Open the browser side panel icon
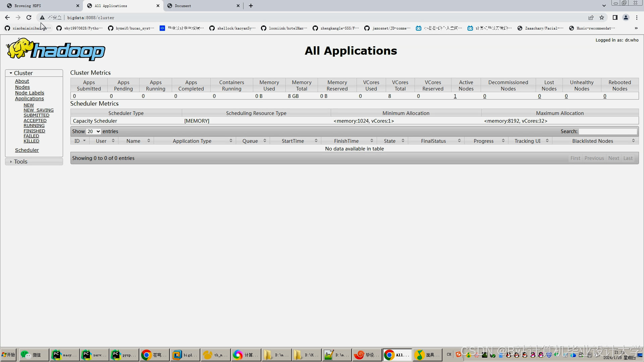Image resolution: width=644 pixels, height=362 pixels. click(x=615, y=17)
